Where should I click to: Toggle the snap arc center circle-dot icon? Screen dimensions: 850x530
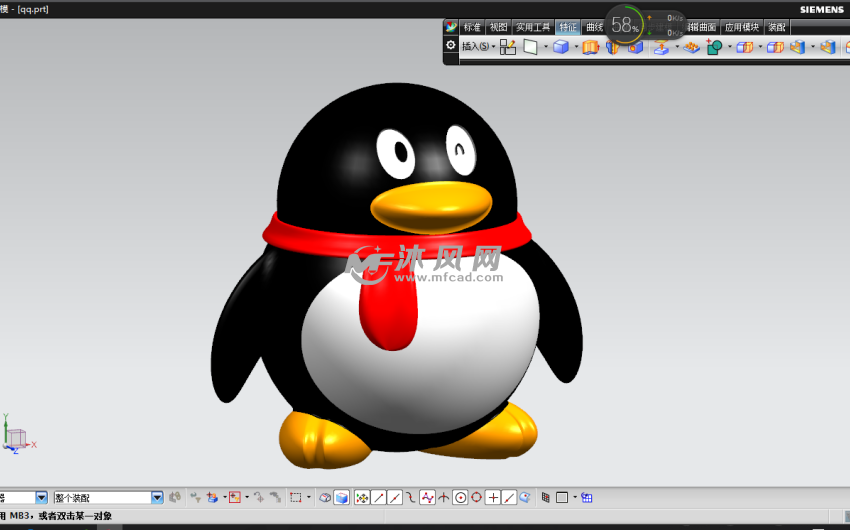pos(460,497)
